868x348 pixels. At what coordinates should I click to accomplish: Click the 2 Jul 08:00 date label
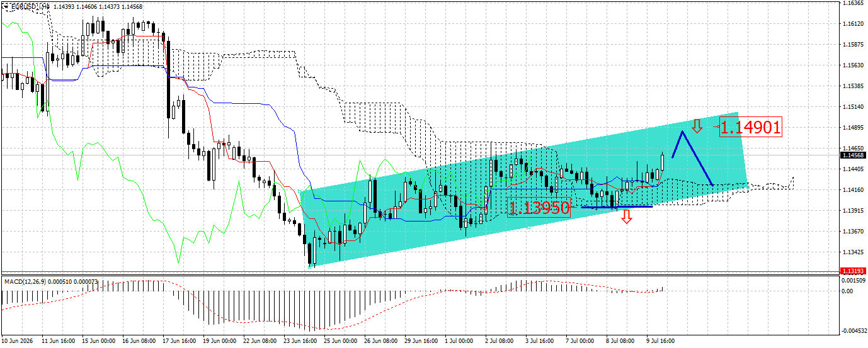tap(500, 341)
